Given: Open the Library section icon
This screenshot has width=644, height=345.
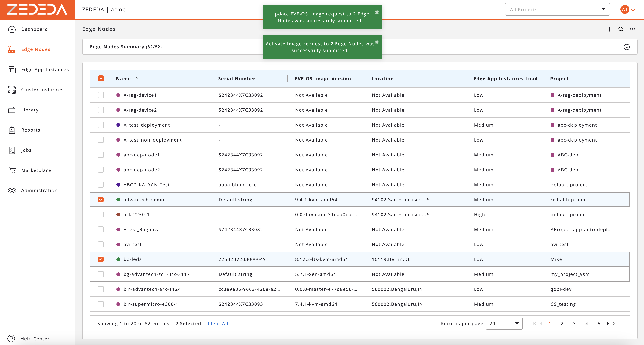Looking at the screenshot, I should tap(12, 110).
